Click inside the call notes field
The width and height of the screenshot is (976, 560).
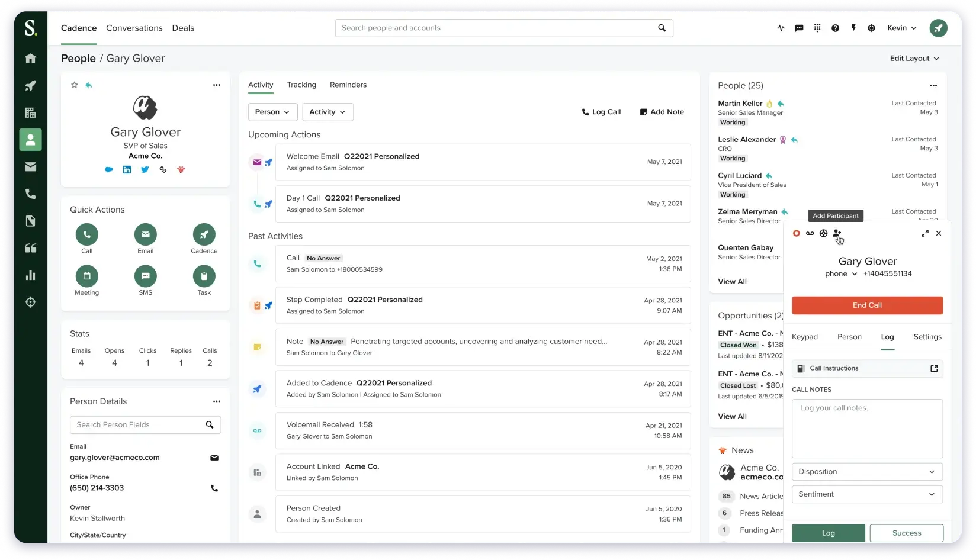[x=866, y=427]
